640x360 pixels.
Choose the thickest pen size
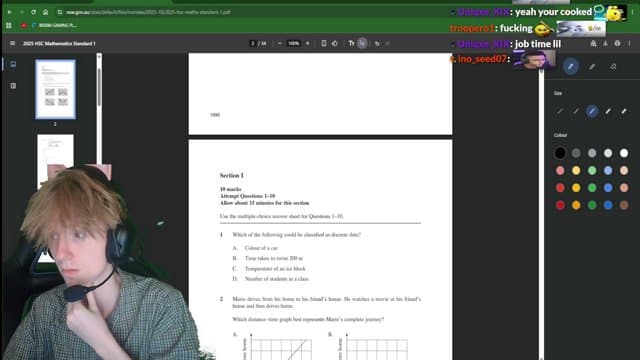pyautogui.click(x=624, y=111)
